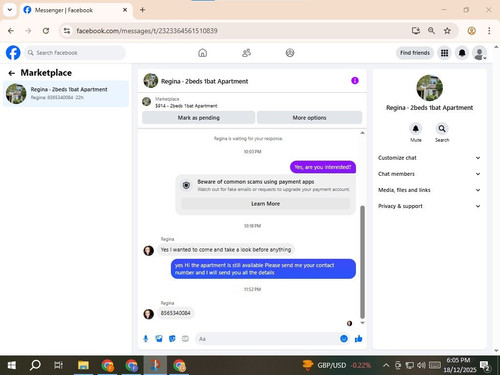The width and height of the screenshot is (500, 375).
Task: Click the chat scrollbar up arrow
Action: 362,133
